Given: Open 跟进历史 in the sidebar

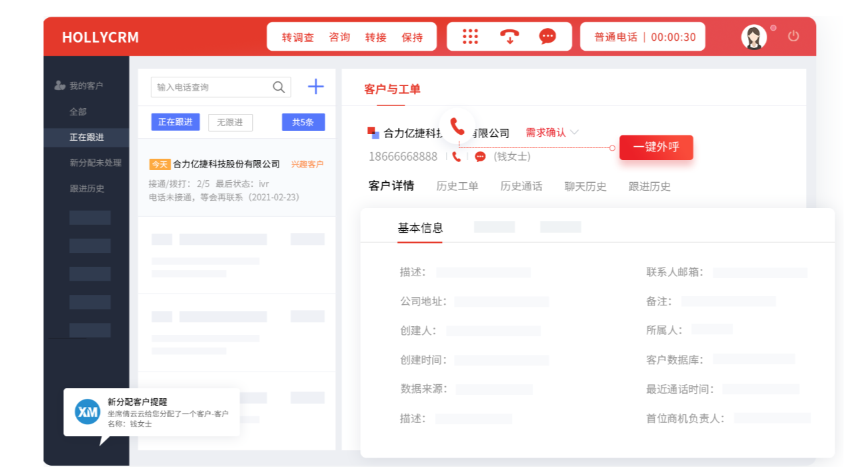Looking at the screenshot, I should (x=87, y=189).
